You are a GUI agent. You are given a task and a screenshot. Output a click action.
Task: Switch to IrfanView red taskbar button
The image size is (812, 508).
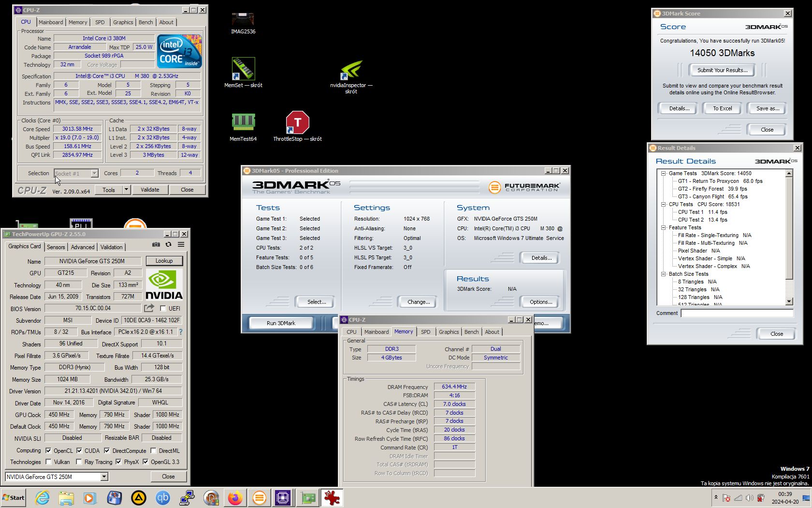[332, 498]
